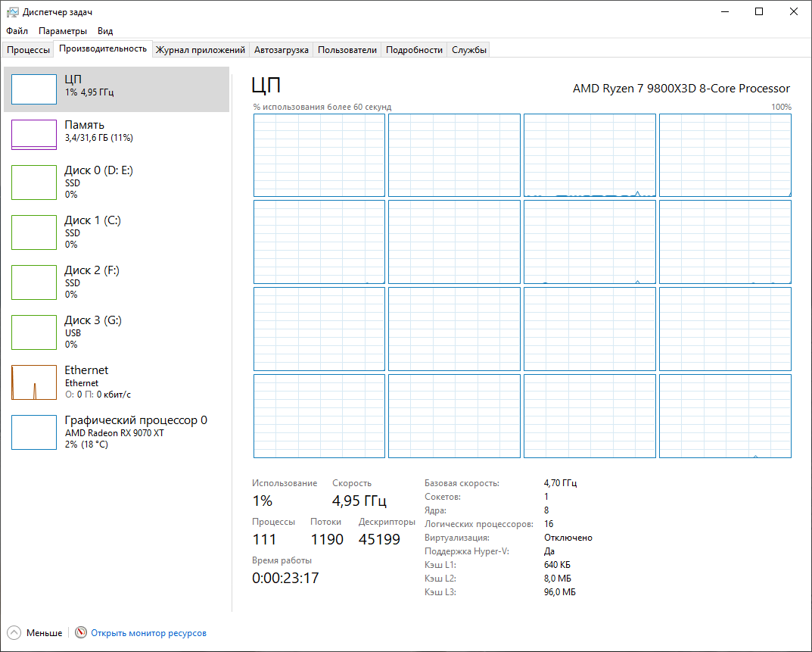Open the Автозагрузка tab
The width and height of the screenshot is (812, 652).
pyautogui.click(x=282, y=48)
